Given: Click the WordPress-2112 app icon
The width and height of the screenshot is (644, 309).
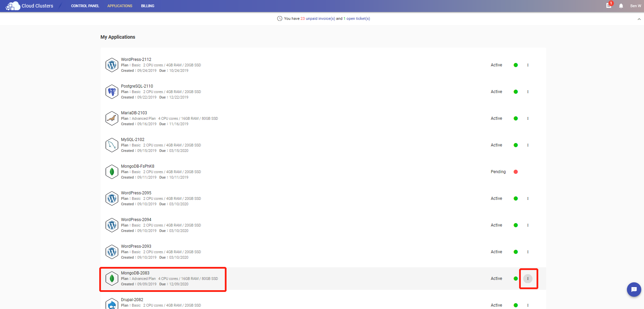Looking at the screenshot, I should click(112, 65).
